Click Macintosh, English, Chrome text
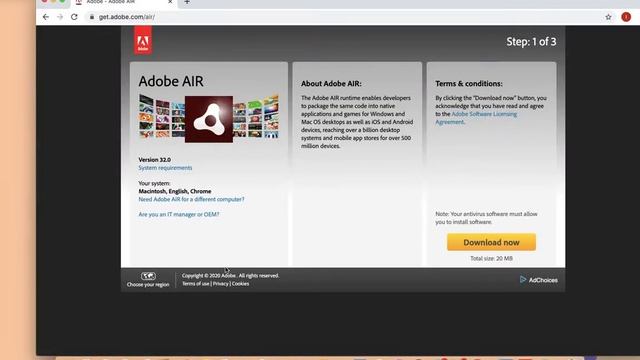 tap(175, 191)
